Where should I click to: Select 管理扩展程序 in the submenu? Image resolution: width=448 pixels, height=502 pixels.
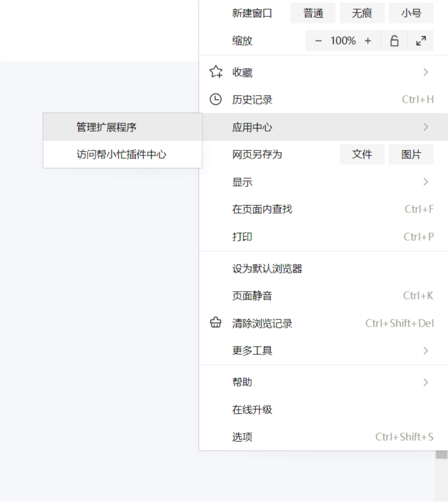coord(122,127)
